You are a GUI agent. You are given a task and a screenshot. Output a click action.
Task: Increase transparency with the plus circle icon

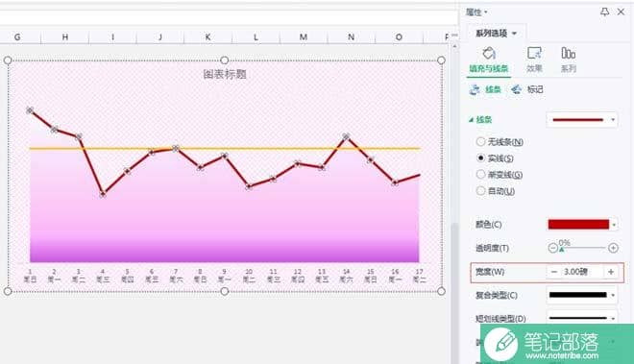613,248
